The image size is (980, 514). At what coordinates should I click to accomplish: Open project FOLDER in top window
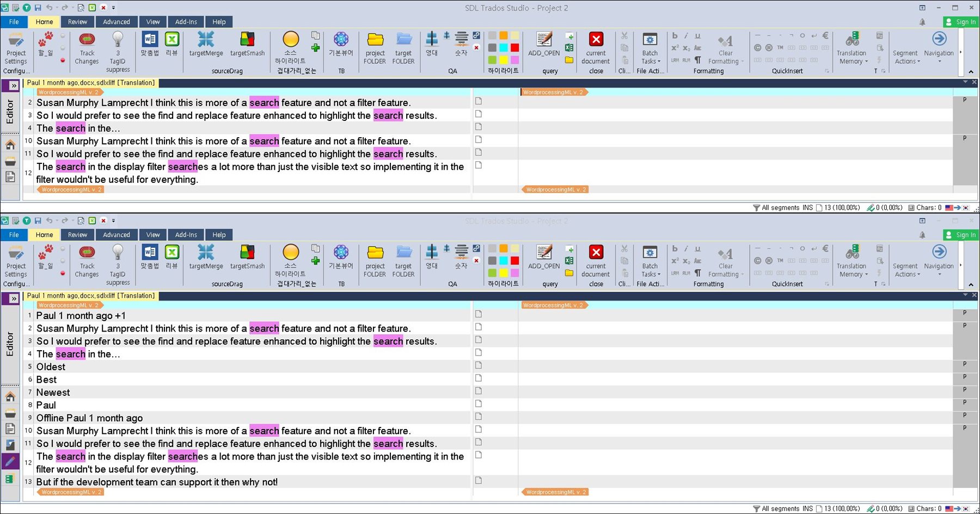pyautogui.click(x=375, y=48)
